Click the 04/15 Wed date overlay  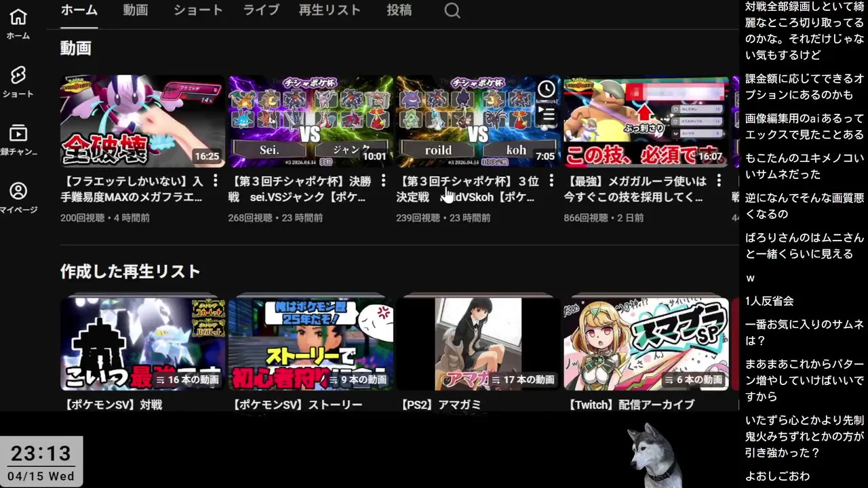point(41,476)
